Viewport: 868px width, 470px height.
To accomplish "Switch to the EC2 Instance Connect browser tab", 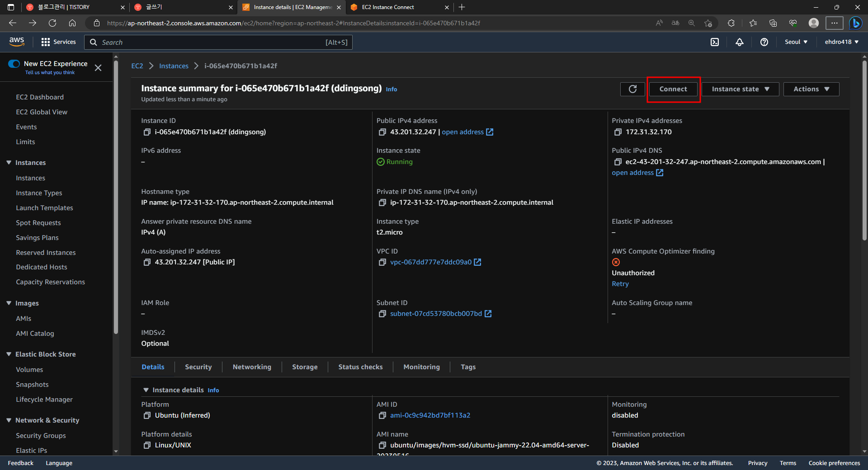I will click(x=400, y=7).
